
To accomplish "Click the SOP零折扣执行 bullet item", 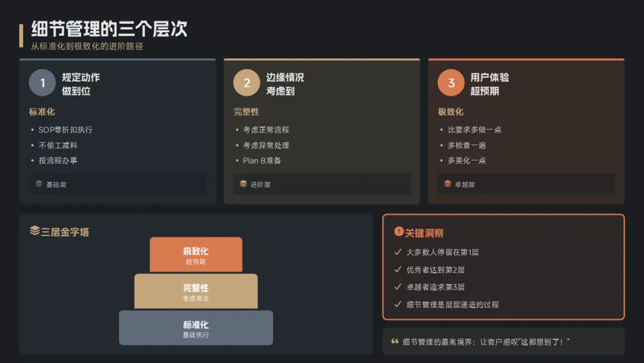I will [x=66, y=130].
